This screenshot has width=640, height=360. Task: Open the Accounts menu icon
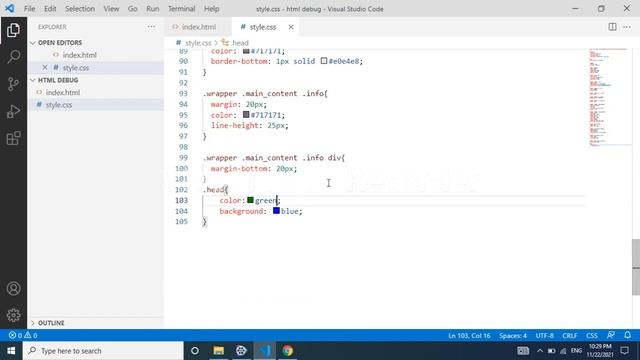[x=13, y=289]
